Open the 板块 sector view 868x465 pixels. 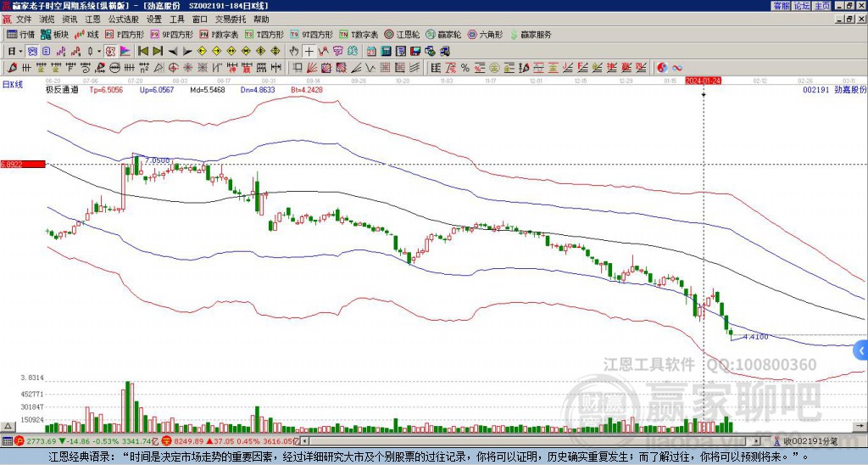coord(53,34)
